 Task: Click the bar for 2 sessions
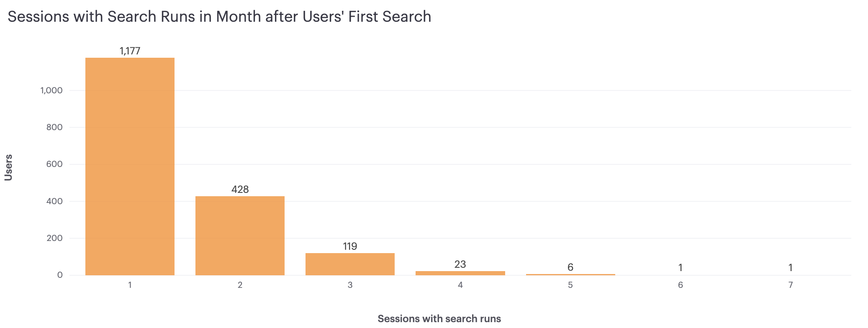pos(240,236)
